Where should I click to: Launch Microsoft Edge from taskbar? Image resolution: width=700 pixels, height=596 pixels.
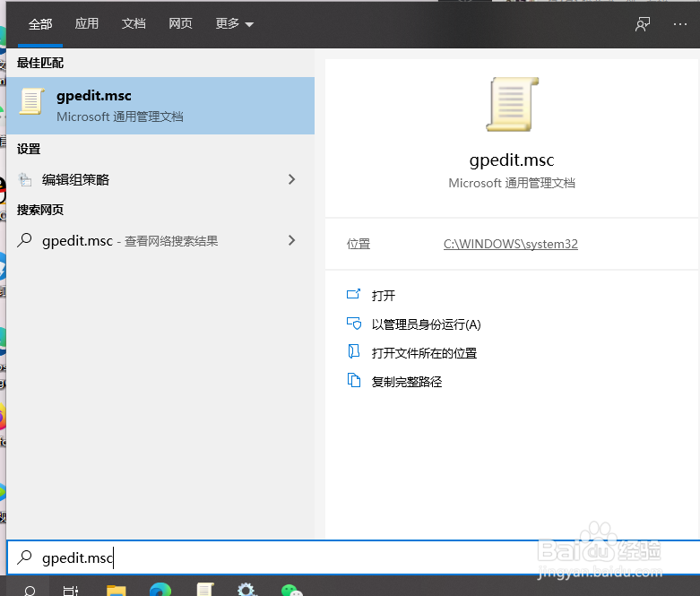160,590
